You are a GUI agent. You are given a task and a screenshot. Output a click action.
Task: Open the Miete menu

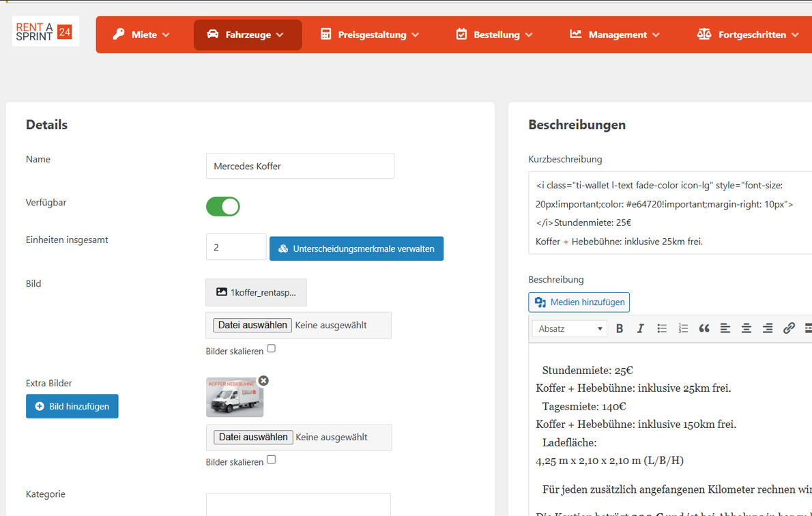(x=142, y=35)
